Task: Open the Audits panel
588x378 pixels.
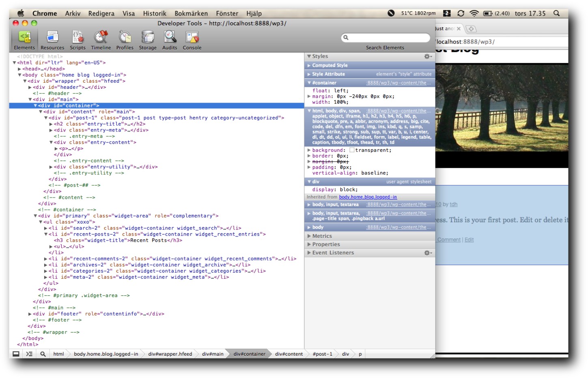Action: (x=170, y=40)
